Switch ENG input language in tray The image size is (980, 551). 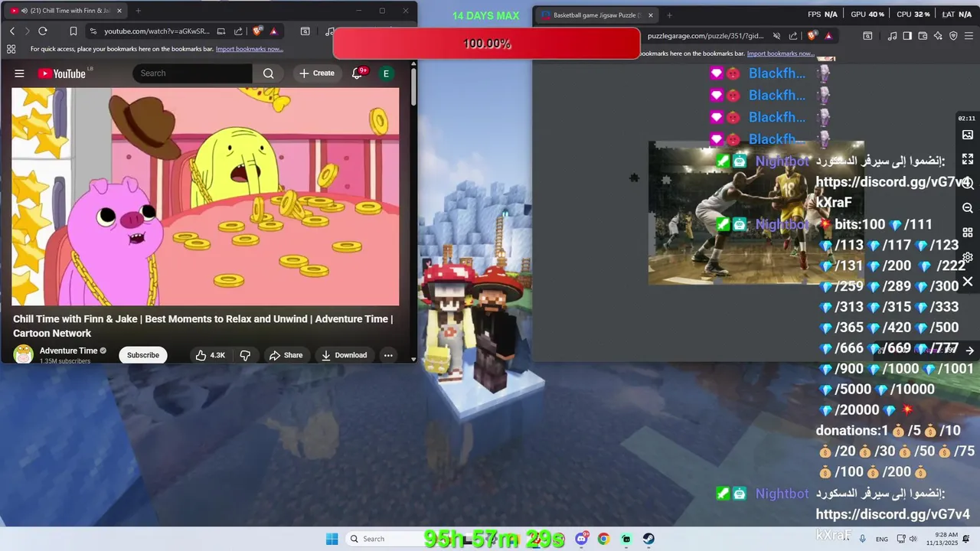click(x=882, y=539)
